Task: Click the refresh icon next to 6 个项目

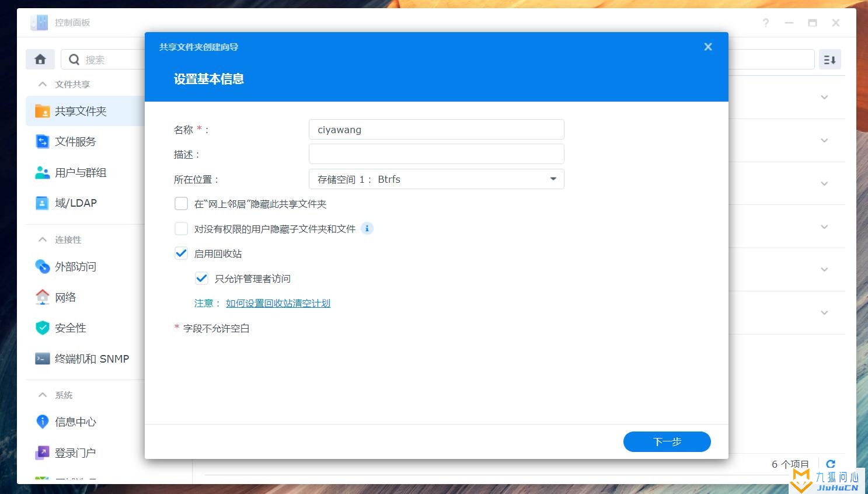Action: 831,464
